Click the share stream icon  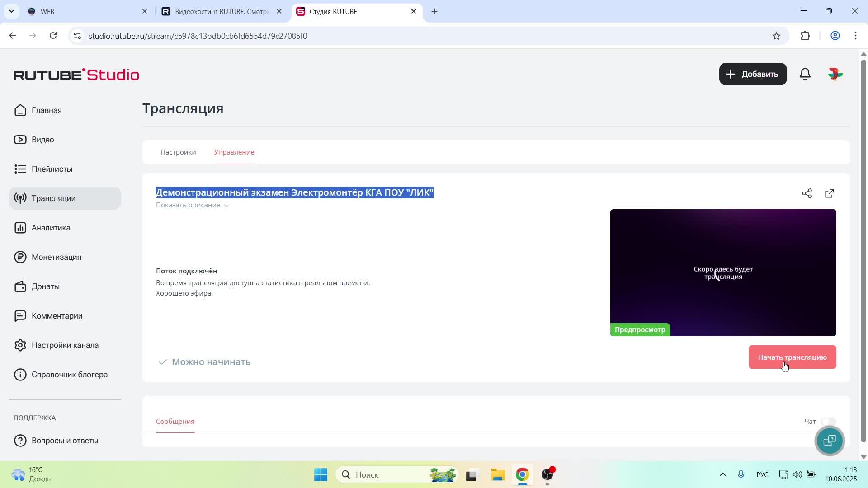[x=807, y=193]
